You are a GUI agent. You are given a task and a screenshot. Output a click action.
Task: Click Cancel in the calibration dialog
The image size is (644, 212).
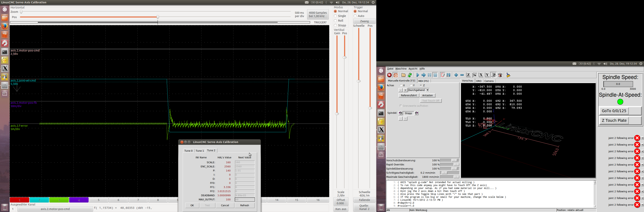[x=225, y=206]
